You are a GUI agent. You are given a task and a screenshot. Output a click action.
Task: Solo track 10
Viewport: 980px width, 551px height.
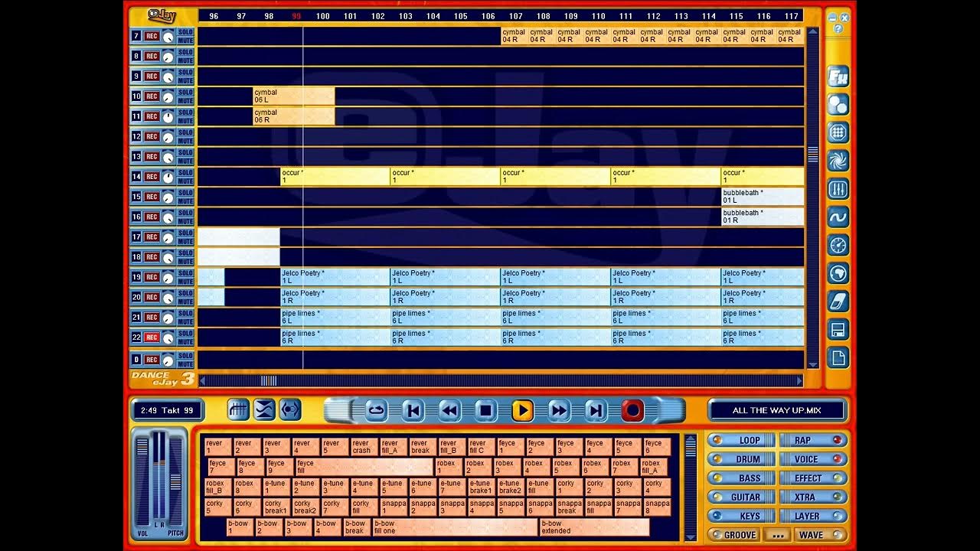186,92
